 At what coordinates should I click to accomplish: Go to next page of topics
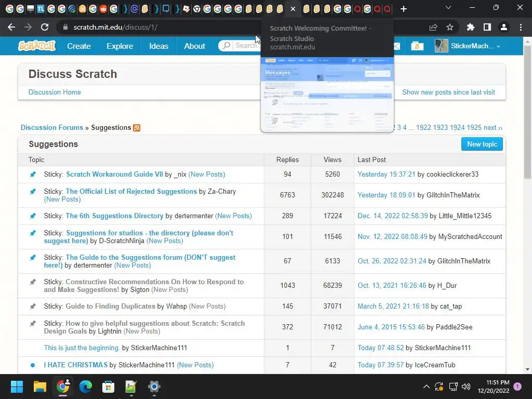(493, 127)
